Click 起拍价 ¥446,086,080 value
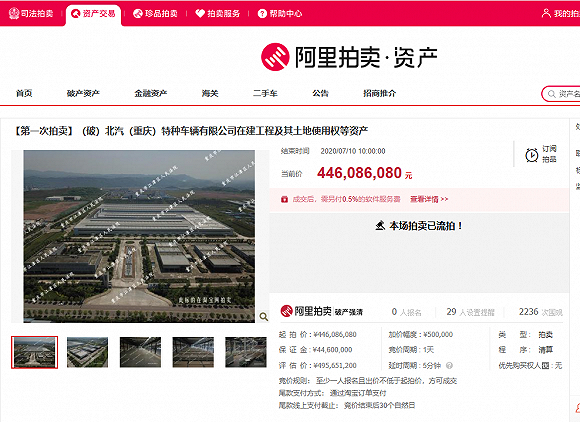The height and width of the screenshot is (422, 580). coord(335,334)
